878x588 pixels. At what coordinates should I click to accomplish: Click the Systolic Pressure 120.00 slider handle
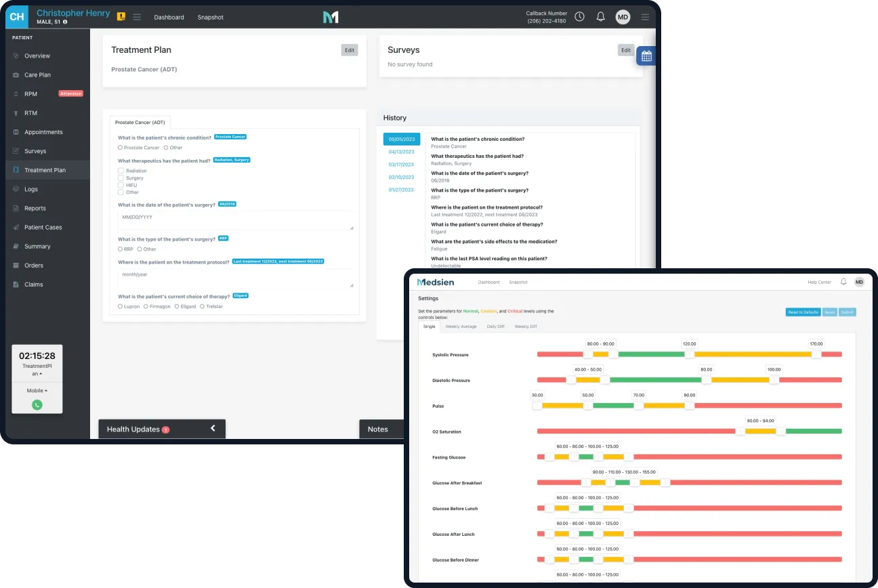tap(689, 354)
